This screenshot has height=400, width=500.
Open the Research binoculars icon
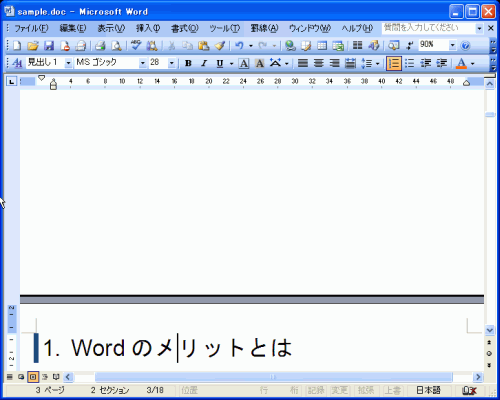[152, 45]
